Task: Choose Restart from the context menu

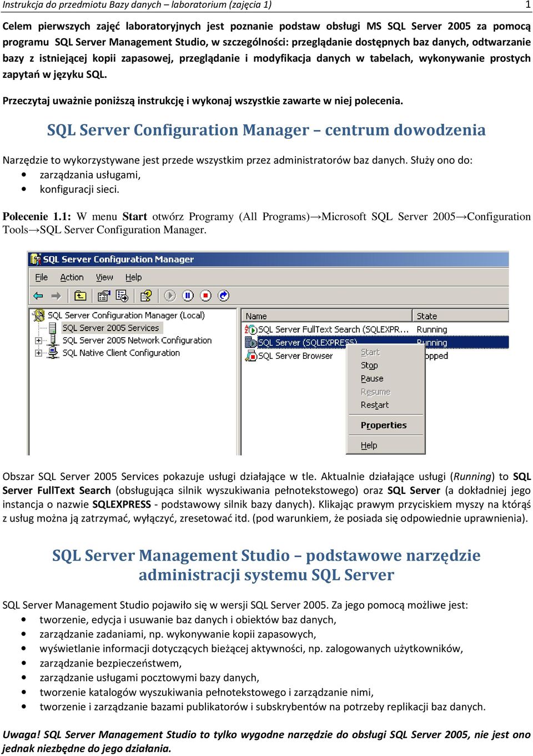Action: coord(375,405)
